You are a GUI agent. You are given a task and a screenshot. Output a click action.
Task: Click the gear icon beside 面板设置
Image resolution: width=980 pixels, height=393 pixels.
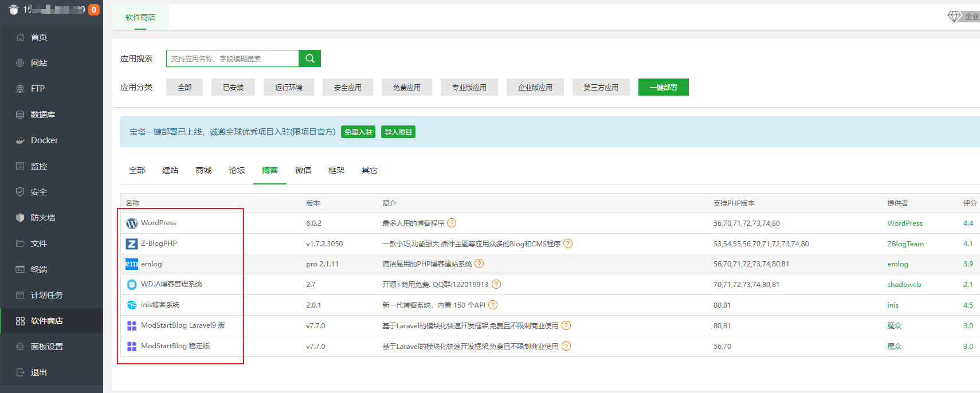[20, 347]
